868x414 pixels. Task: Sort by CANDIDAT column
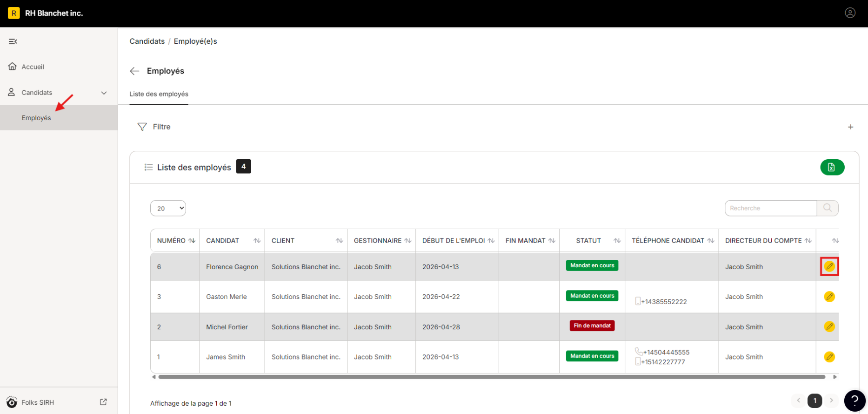[x=257, y=241]
